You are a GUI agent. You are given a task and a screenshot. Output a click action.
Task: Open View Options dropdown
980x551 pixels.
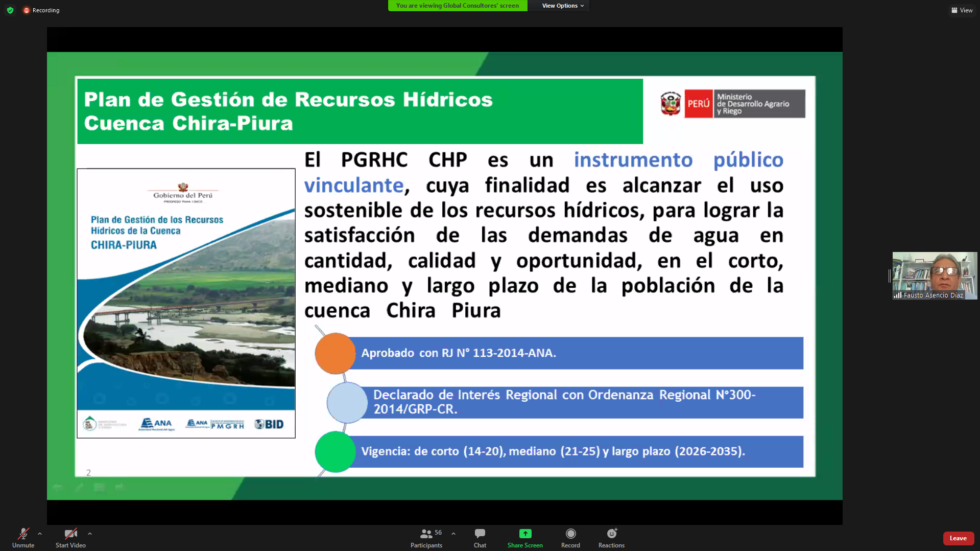(563, 6)
